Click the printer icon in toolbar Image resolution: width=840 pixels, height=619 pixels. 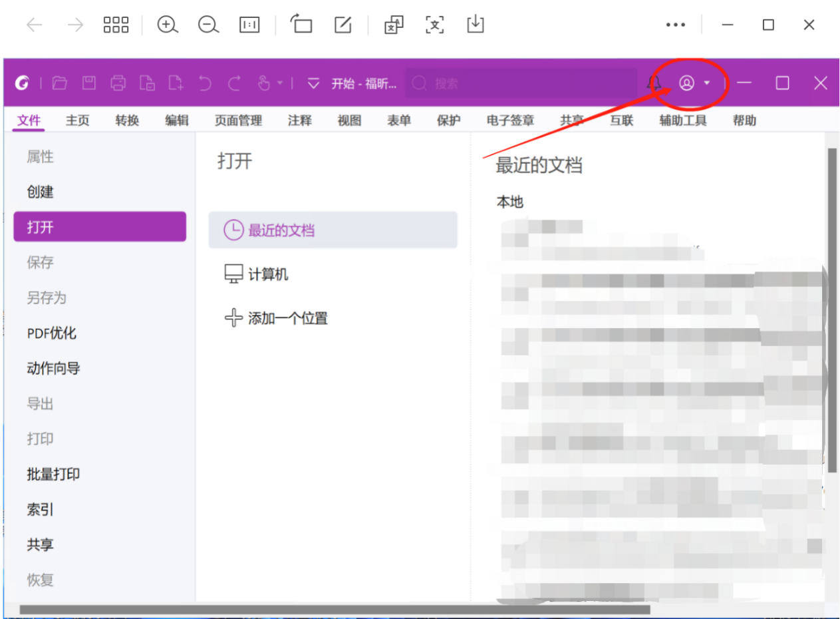118,83
